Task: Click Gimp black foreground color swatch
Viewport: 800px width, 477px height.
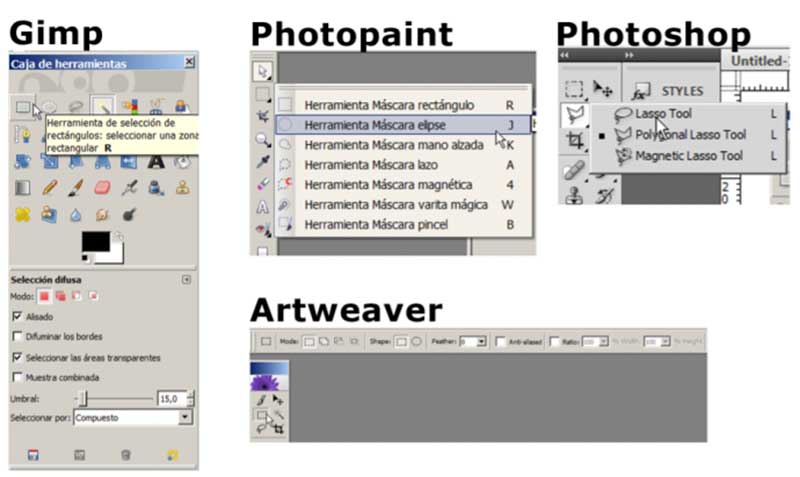Action: point(95,241)
